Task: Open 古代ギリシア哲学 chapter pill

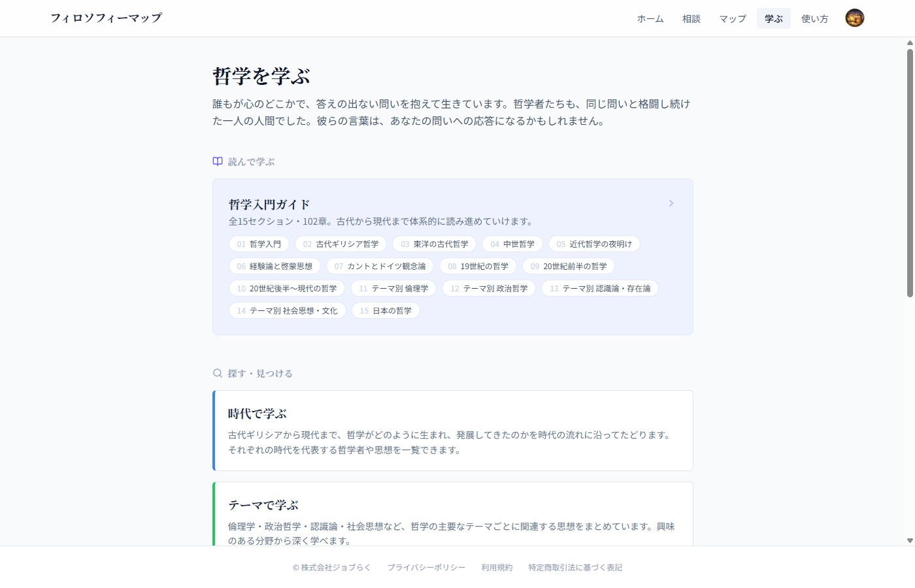Action: pos(341,244)
